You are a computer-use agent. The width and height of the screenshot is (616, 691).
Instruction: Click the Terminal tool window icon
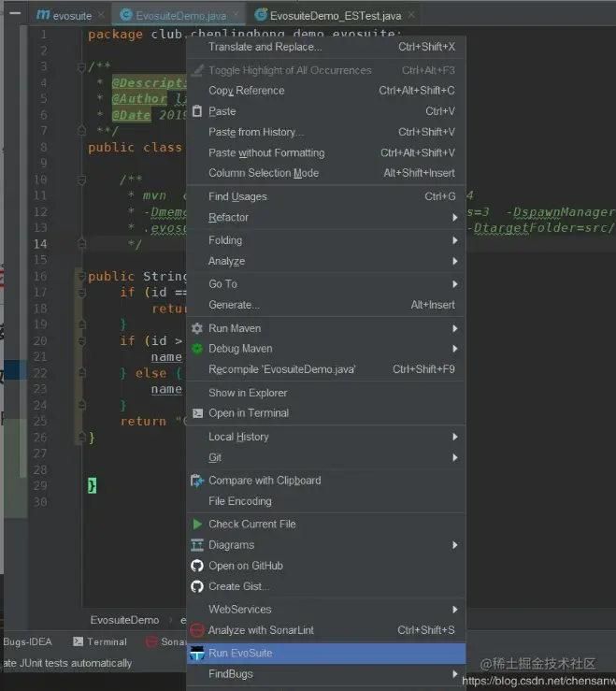pos(78,641)
